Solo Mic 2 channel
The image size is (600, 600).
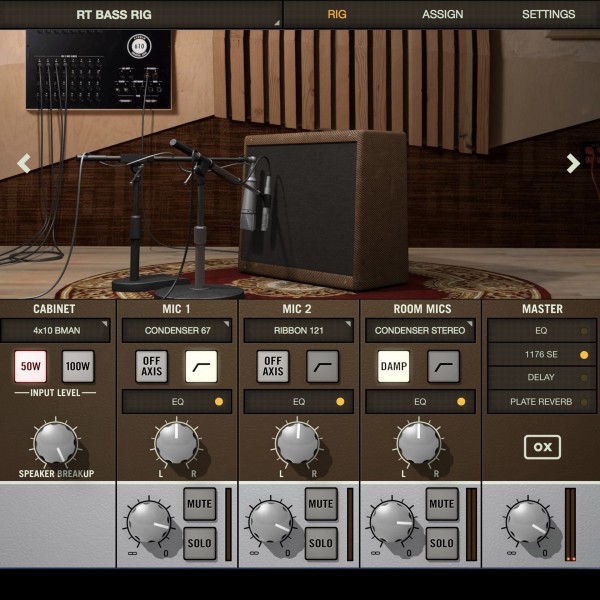(321, 543)
